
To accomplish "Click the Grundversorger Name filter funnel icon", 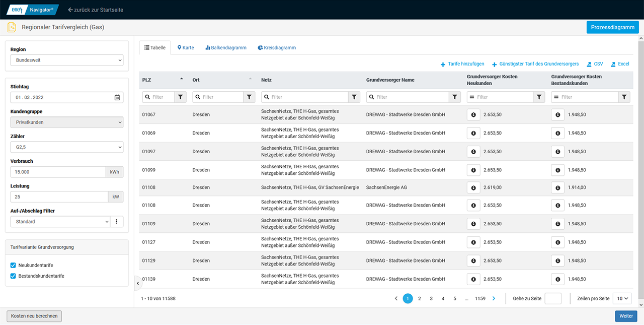I will point(455,97).
